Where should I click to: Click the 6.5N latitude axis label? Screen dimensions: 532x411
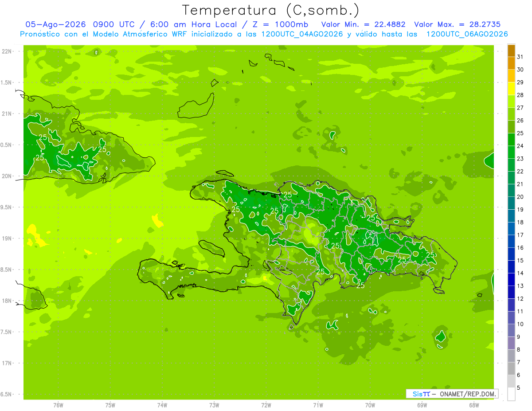tap(7, 394)
